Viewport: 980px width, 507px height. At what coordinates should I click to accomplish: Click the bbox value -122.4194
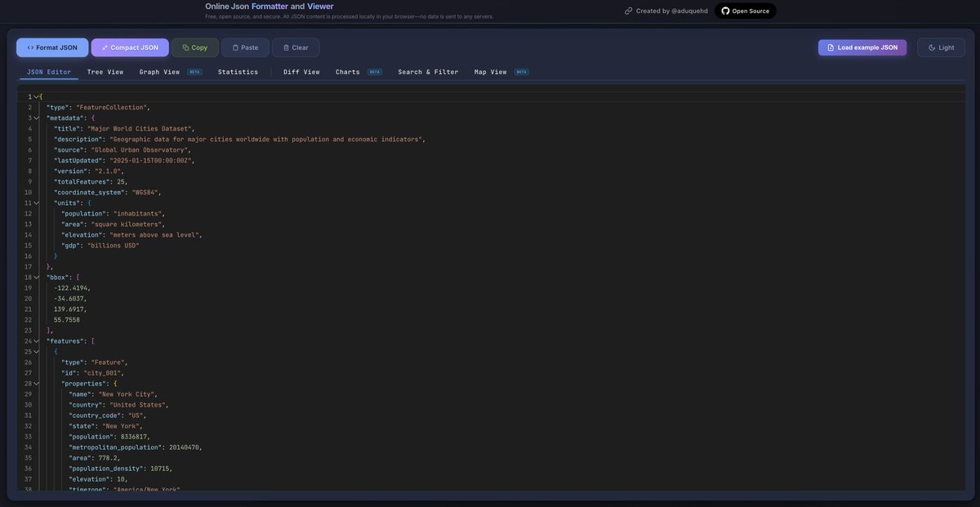pyautogui.click(x=71, y=288)
